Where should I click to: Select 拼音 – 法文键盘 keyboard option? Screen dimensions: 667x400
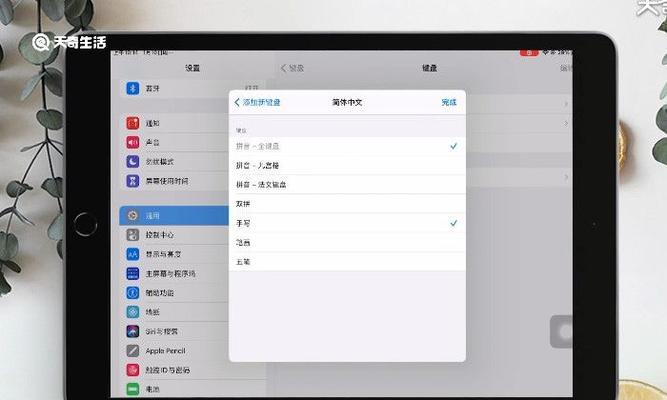(x=347, y=185)
